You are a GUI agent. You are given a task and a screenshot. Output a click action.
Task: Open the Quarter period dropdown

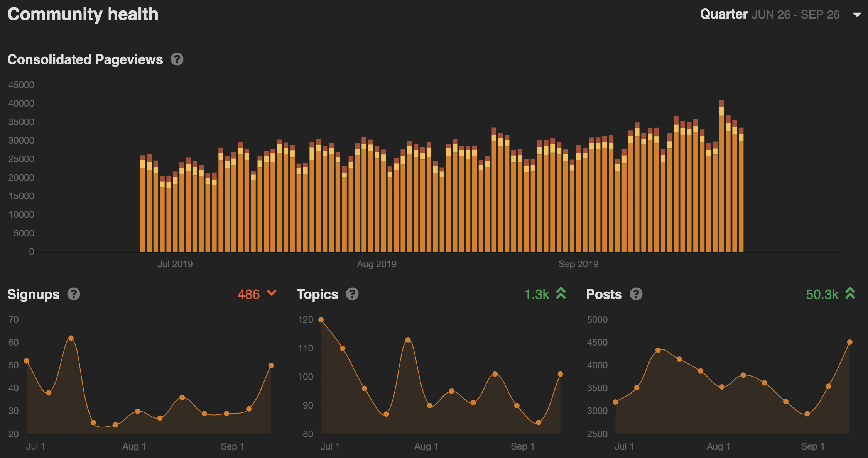pos(782,15)
